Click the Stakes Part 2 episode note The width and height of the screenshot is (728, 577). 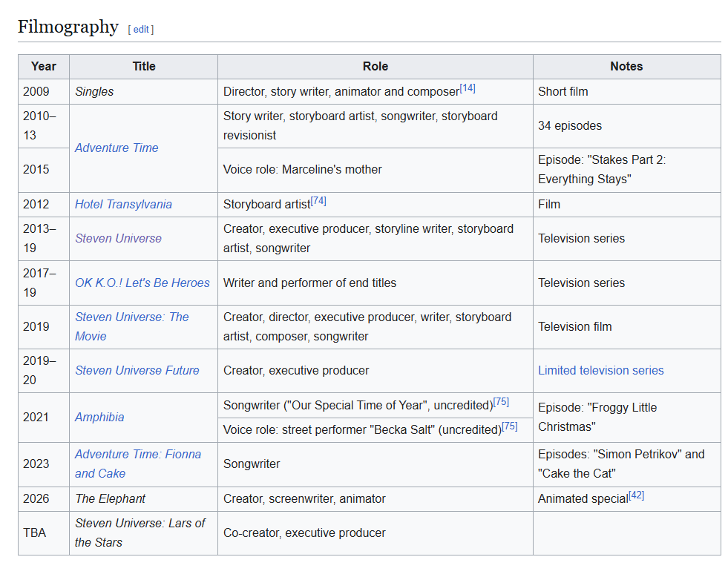[x=602, y=170]
